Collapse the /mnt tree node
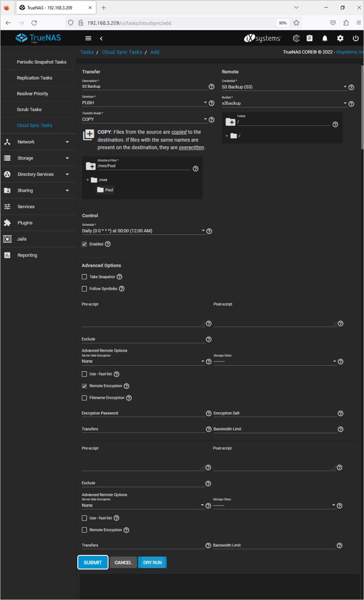This screenshot has height=600, width=364. pyautogui.click(x=88, y=180)
